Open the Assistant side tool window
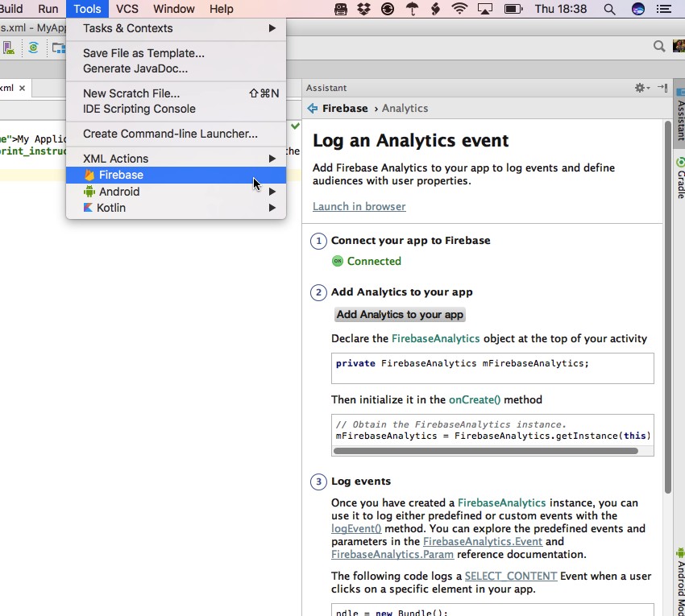Image resolution: width=685 pixels, height=616 pixels. (x=679, y=115)
